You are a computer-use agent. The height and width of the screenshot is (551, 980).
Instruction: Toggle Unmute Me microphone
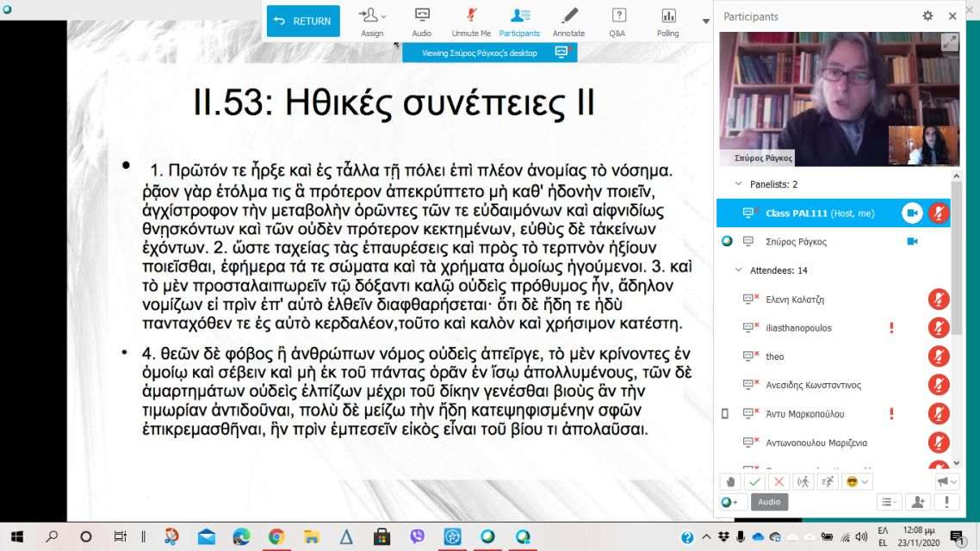point(471,21)
